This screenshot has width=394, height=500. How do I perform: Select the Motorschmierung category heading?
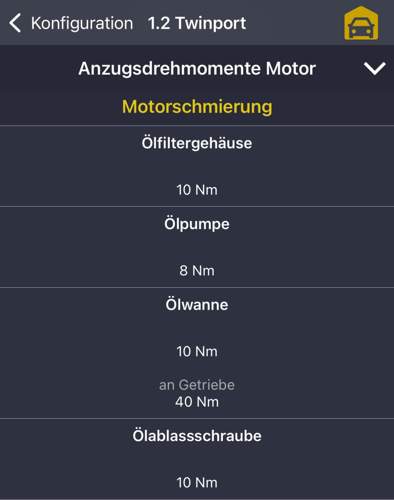197,107
